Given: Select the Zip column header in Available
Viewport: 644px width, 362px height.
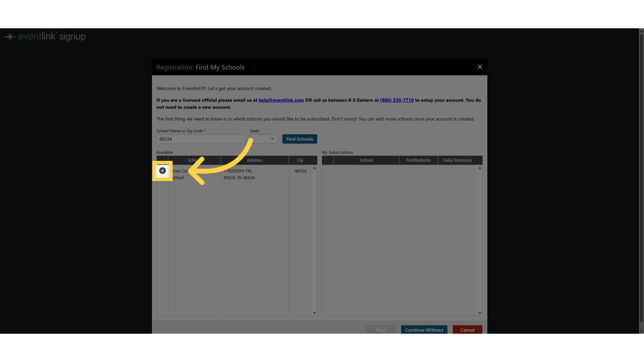Looking at the screenshot, I should pyautogui.click(x=300, y=160).
